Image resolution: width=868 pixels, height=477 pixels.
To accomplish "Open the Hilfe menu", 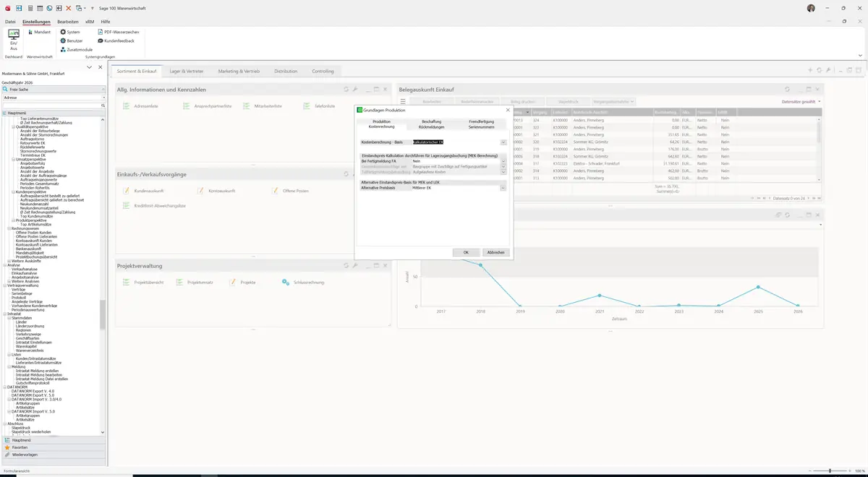I will click(x=106, y=22).
